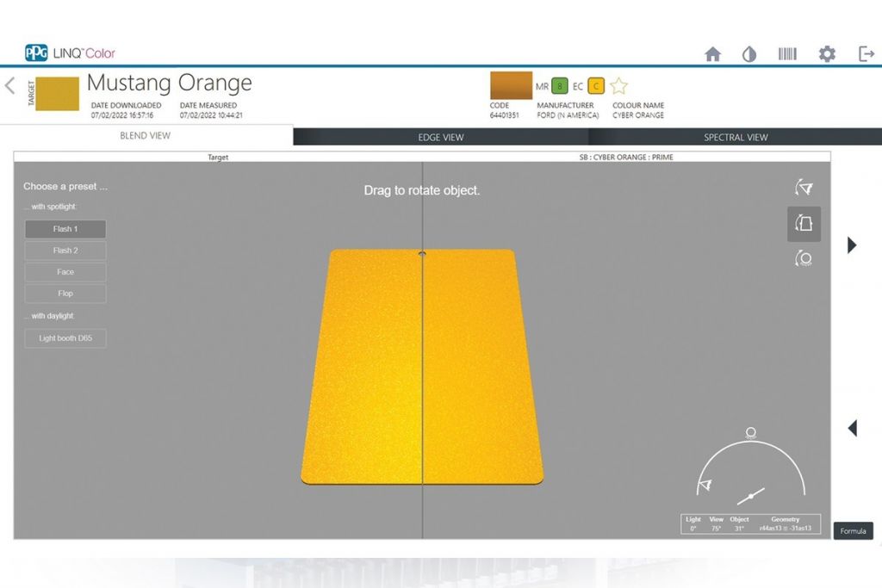
Task: Select Flash 1 spotlight preset
Action: coord(65,229)
